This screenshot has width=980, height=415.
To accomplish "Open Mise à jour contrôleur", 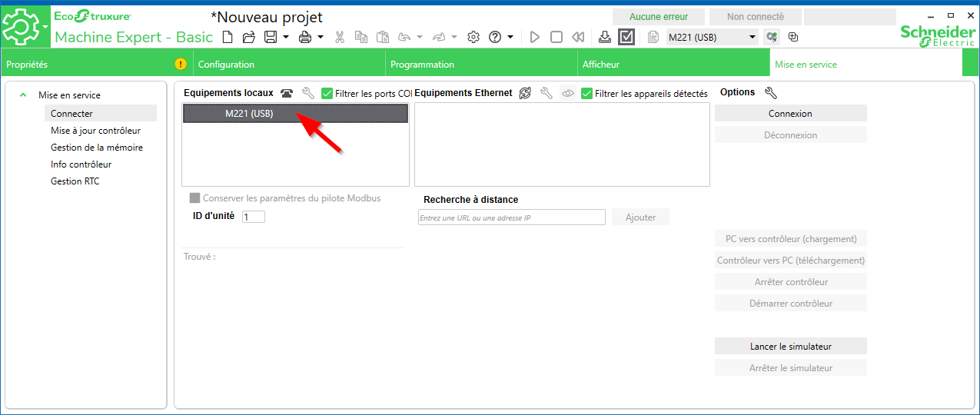I will tap(95, 131).
